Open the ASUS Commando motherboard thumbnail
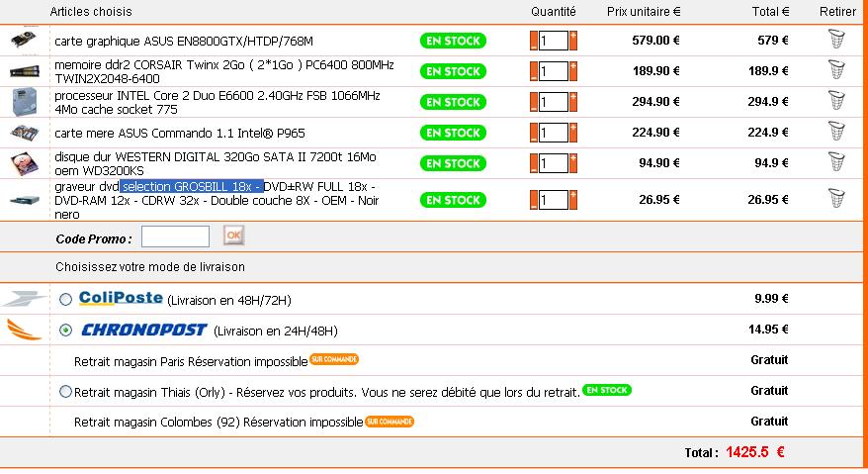 coord(25,133)
